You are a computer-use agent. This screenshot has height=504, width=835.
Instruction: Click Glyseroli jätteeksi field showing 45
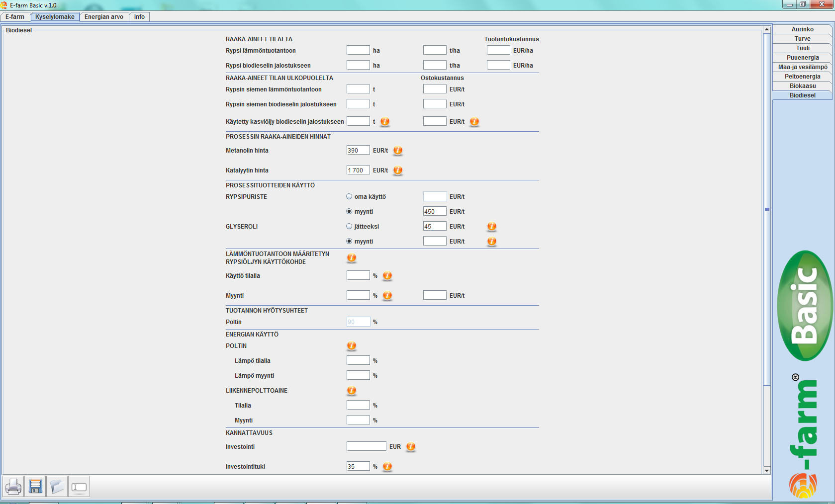pyautogui.click(x=435, y=226)
